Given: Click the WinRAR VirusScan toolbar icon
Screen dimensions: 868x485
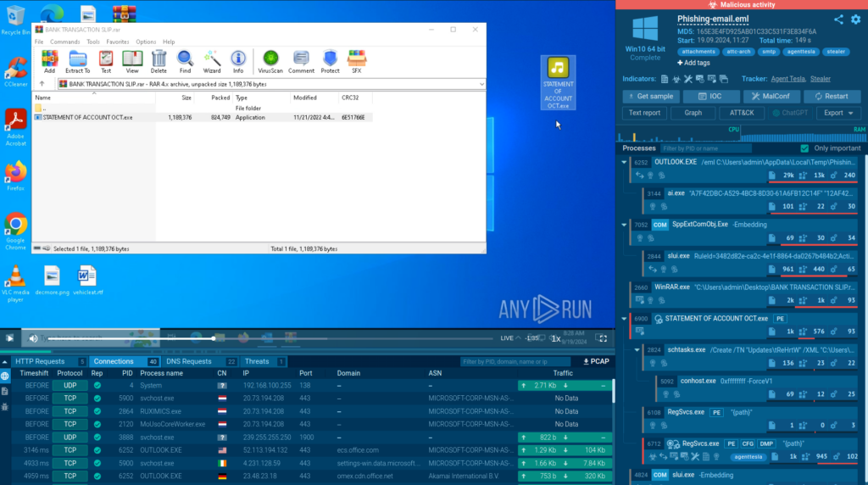Looking at the screenshot, I should tap(270, 62).
